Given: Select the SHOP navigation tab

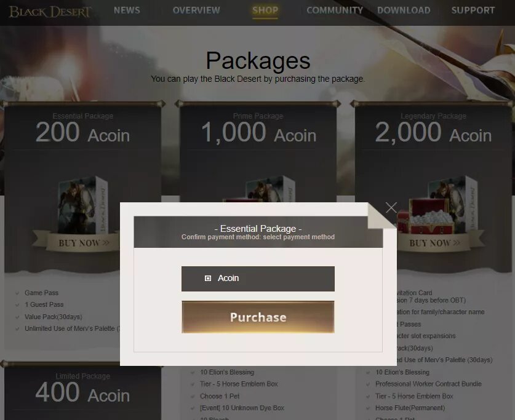Looking at the screenshot, I should [x=265, y=10].
